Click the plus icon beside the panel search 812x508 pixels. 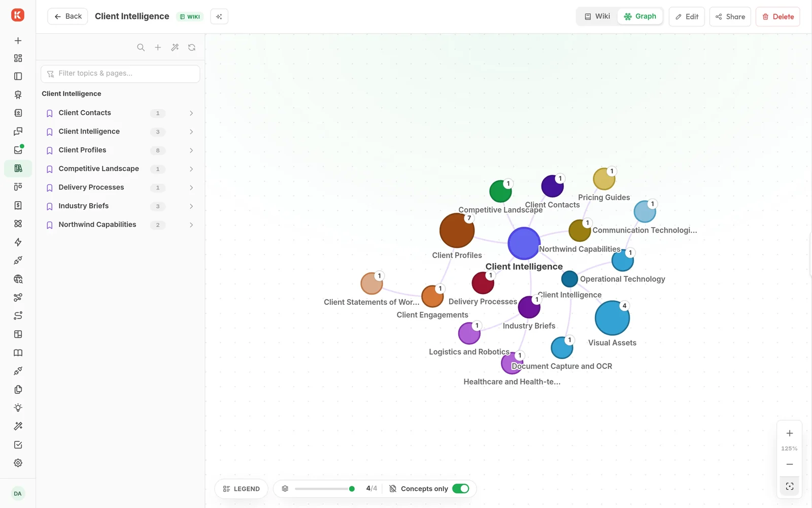pyautogui.click(x=158, y=47)
